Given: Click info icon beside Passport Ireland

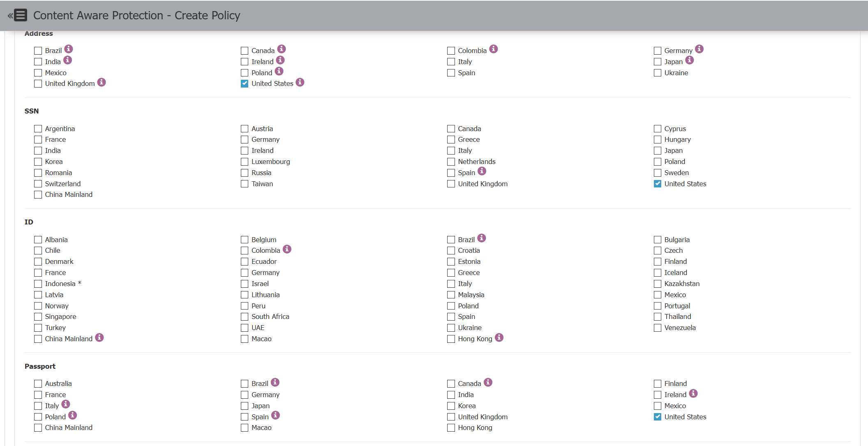Looking at the screenshot, I should [x=693, y=393].
